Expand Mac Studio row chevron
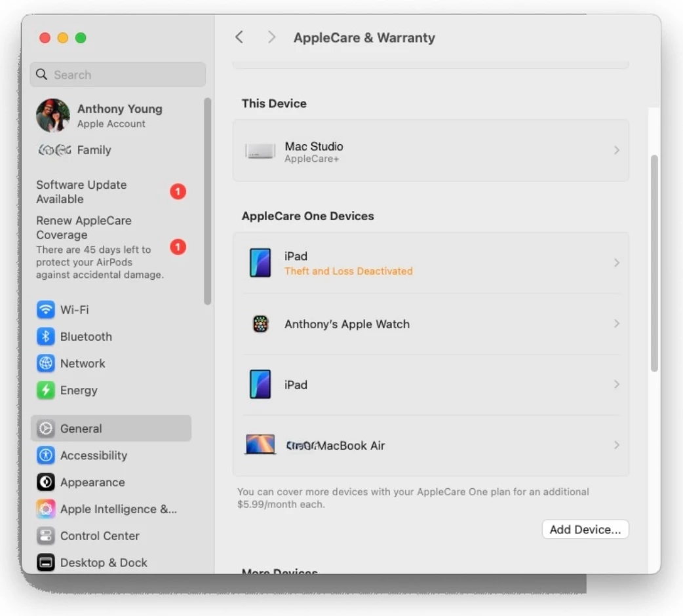Image resolution: width=683 pixels, height=616 pixels. click(616, 150)
